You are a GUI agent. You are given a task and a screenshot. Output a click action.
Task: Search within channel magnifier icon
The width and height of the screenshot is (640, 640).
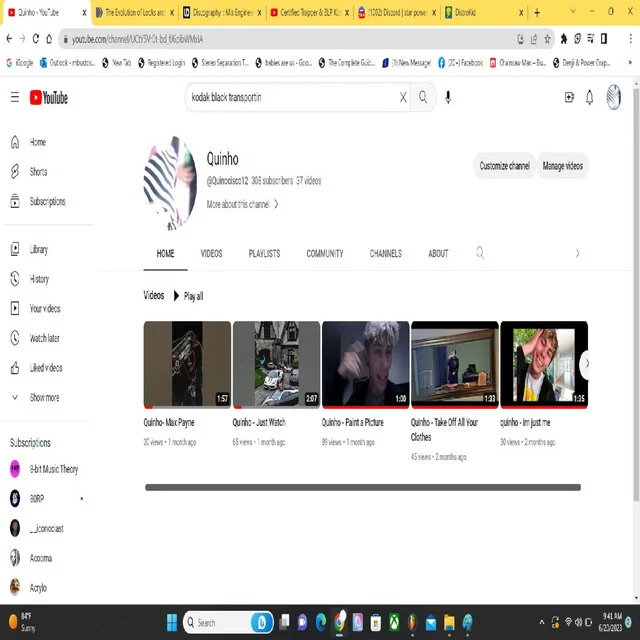point(480,253)
